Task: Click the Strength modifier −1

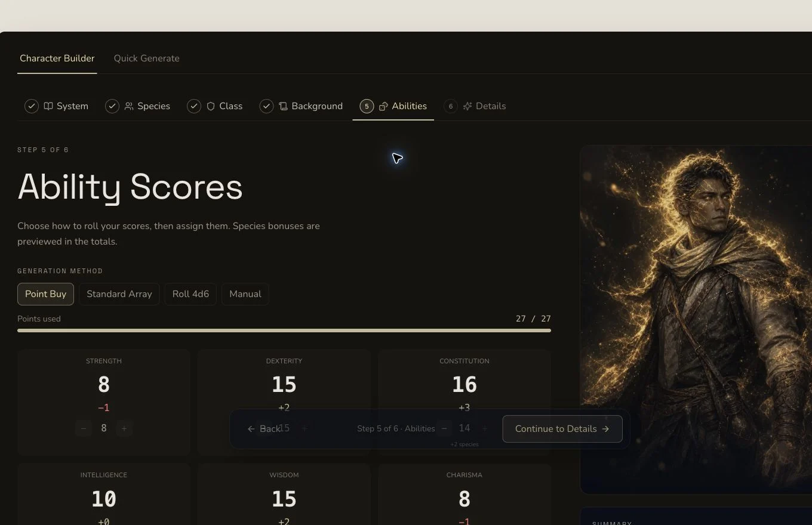Action: point(104,408)
